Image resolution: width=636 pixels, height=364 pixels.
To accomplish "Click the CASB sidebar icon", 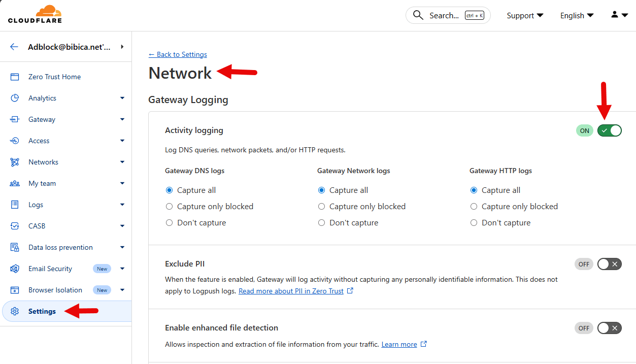I will (x=15, y=226).
